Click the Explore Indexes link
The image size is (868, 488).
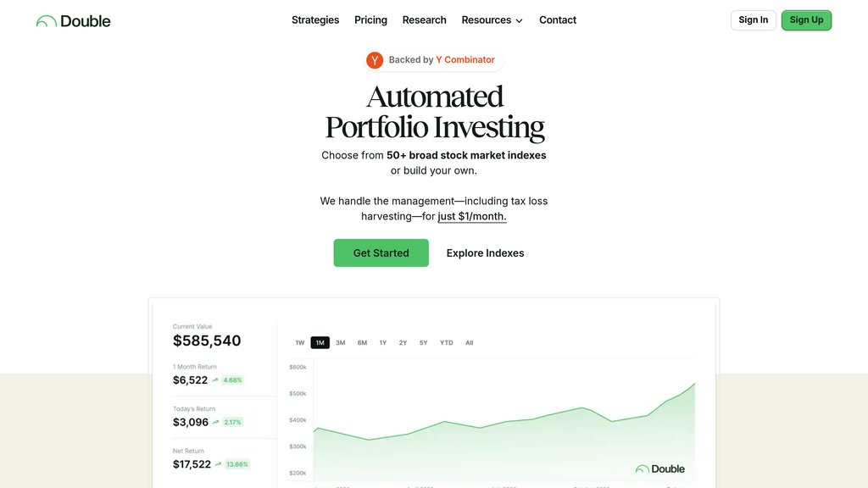[x=485, y=253]
